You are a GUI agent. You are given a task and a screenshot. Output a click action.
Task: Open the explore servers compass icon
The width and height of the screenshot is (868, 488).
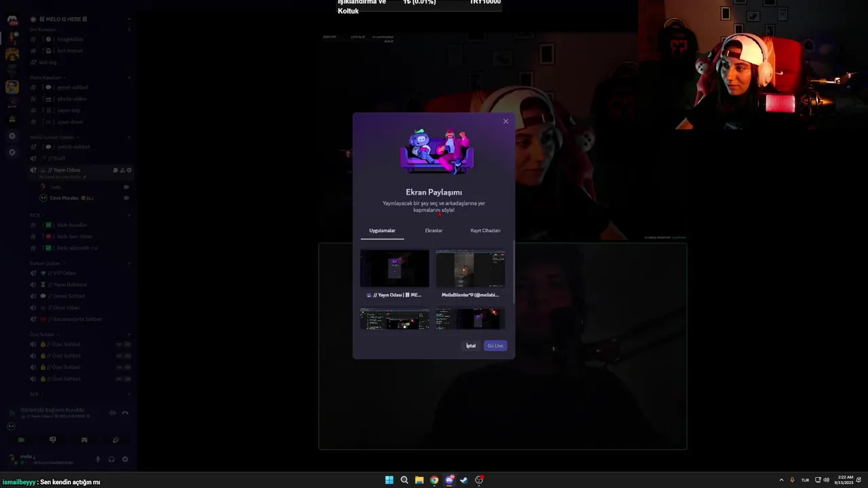pos(12,152)
